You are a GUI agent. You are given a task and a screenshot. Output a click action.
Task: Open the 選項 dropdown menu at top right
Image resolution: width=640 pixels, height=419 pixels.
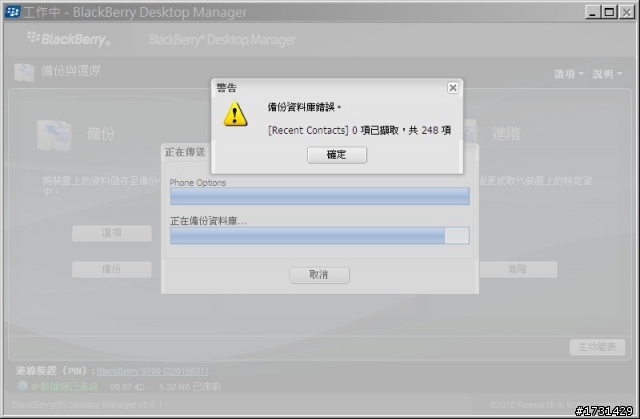click(x=569, y=74)
